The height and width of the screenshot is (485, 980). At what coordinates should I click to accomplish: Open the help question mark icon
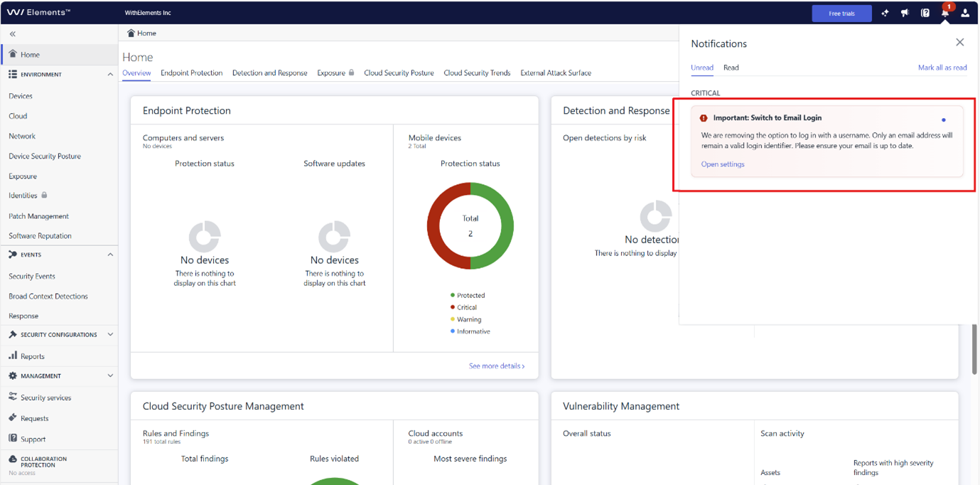click(x=925, y=13)
